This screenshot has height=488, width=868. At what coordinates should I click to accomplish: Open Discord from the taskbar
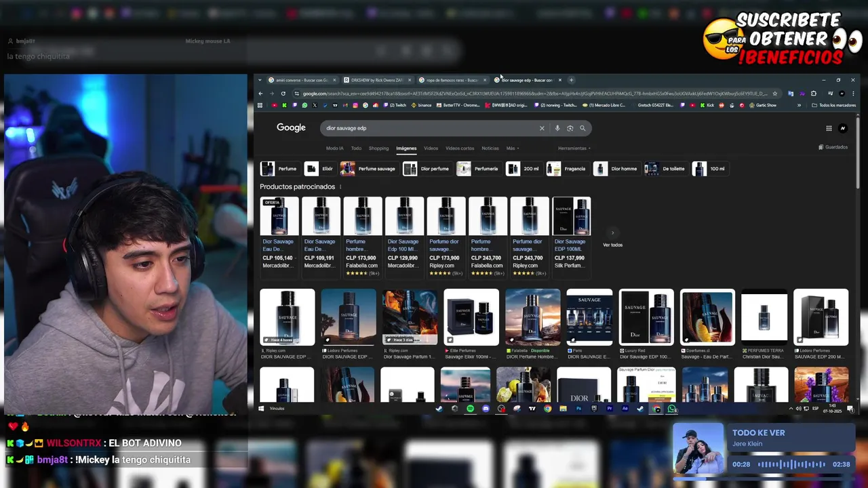(486, 409)
